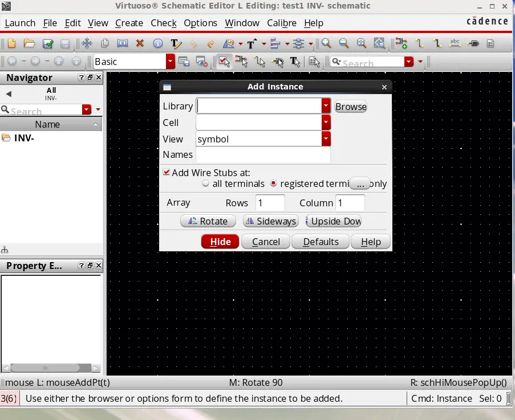Click the Create Pin toolbar icon

click(x=473, y=43)
